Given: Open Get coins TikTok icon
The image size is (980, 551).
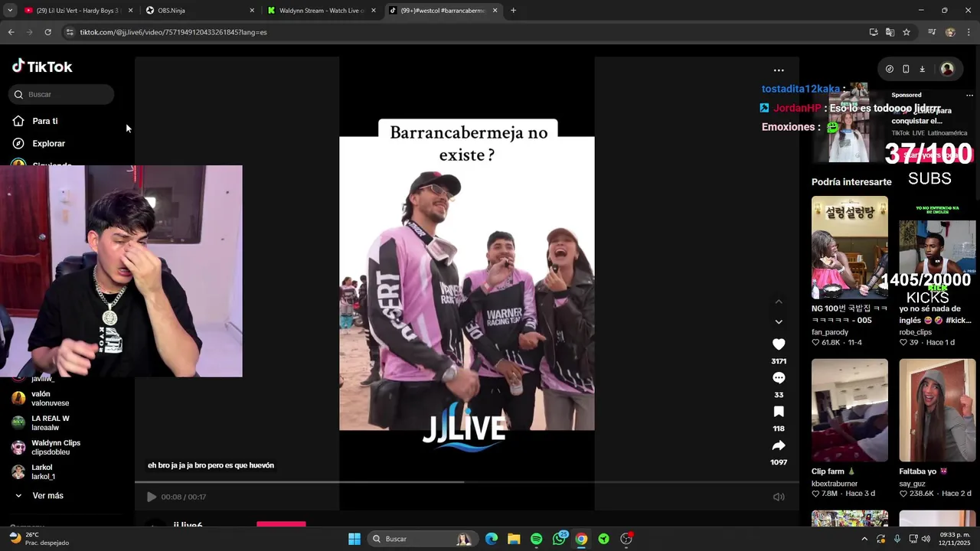Looking at the screenshot, I should tap(889, 69).
